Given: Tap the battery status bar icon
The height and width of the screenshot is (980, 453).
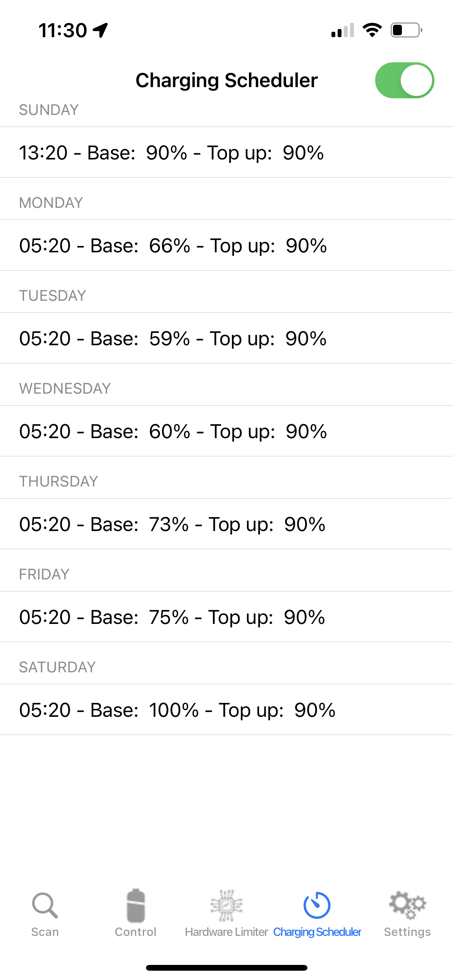Looking at the screenshot, I should [x=406, y=30].
